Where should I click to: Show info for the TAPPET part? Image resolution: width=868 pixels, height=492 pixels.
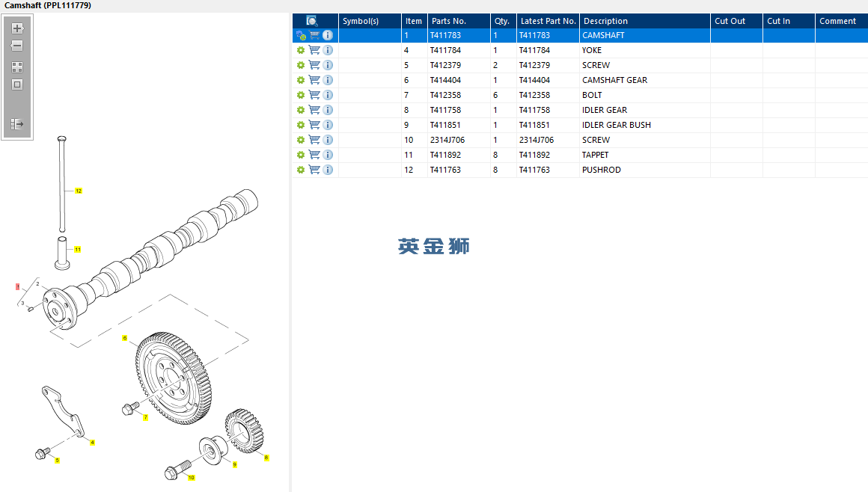pos(328,155)
